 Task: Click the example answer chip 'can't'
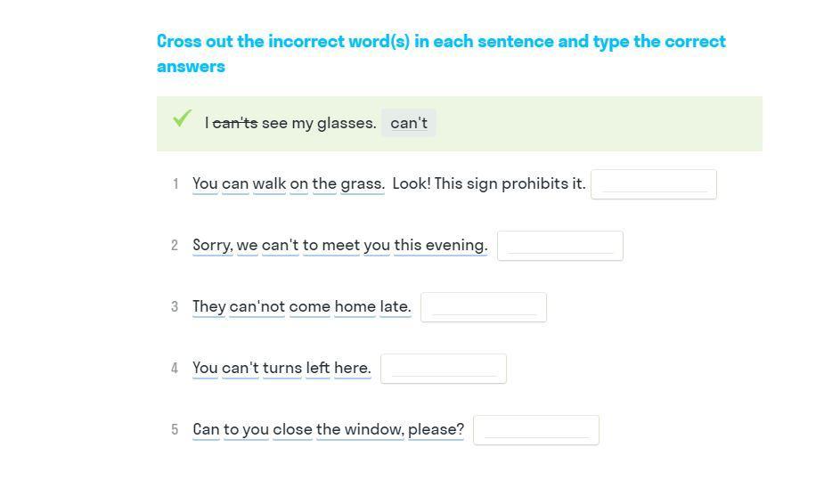[409, 124]
